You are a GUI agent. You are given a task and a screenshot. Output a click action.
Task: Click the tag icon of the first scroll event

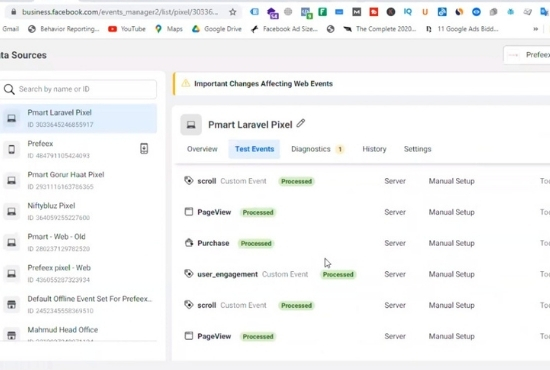tap(189, 181)
